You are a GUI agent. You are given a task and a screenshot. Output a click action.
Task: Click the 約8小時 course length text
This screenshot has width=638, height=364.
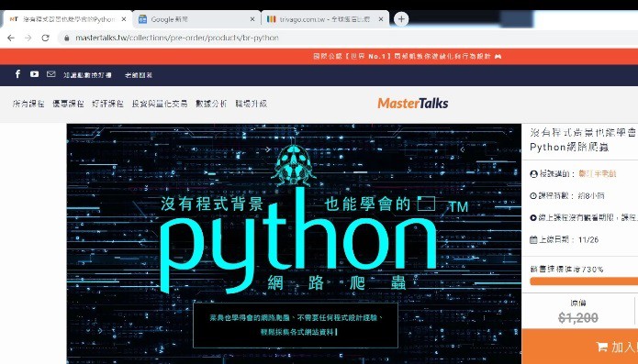click(x=591, y=196)
